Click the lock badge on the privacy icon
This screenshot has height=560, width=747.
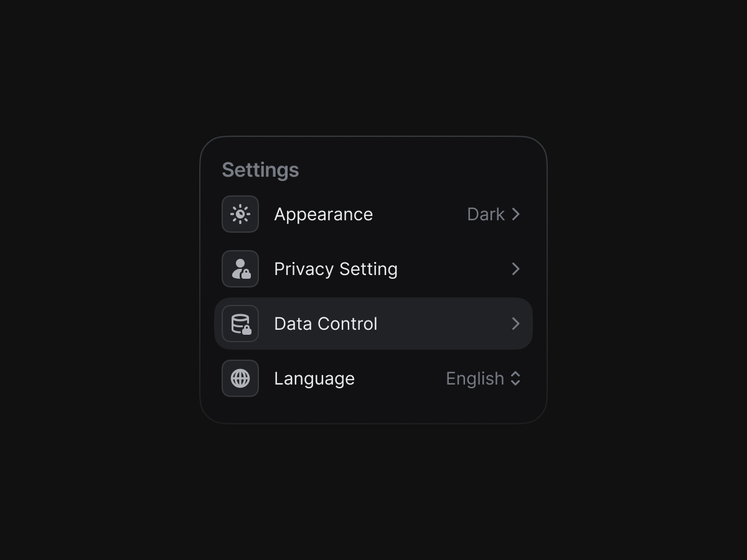[x=246, y=274]
